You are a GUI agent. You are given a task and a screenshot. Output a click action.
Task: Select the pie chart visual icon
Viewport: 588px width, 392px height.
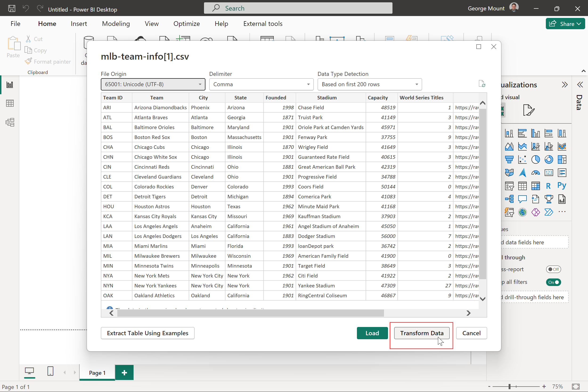coord(535,159)
